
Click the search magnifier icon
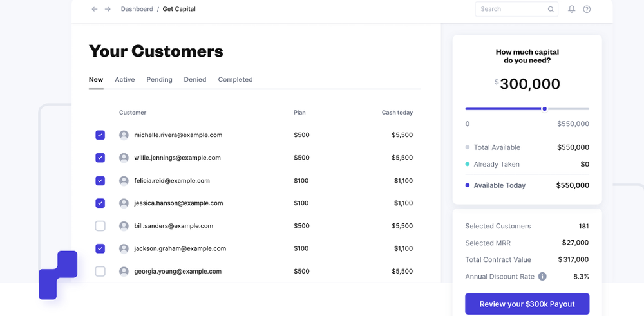tap(551, 9)
